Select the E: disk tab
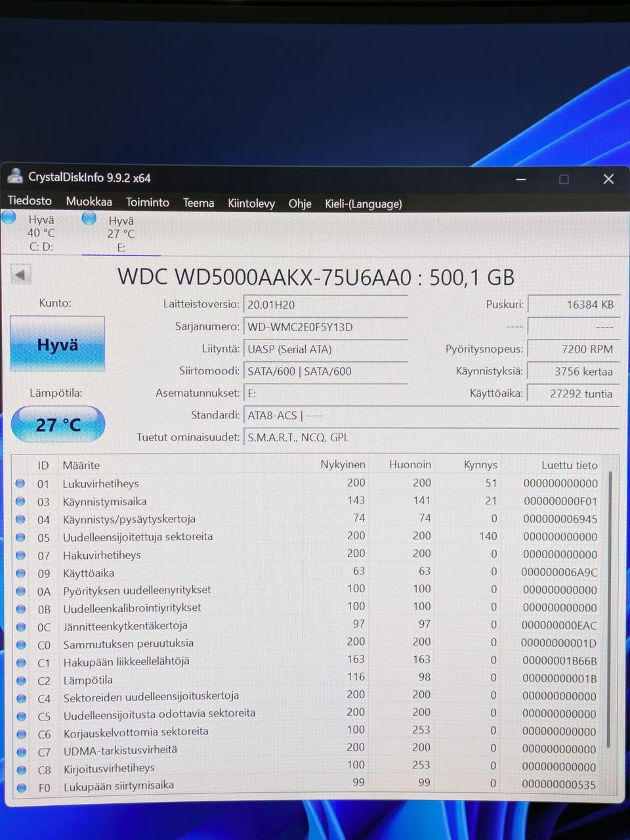 point(120,233)
